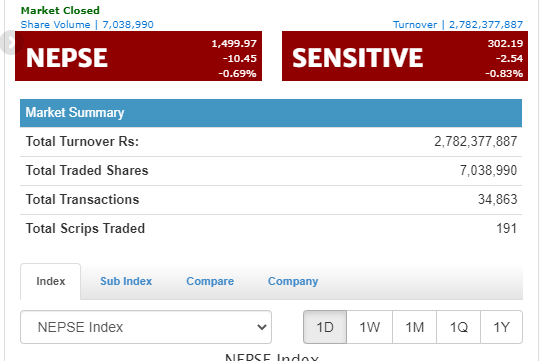Switch chart to 1Q range

[x=458, y=327]
